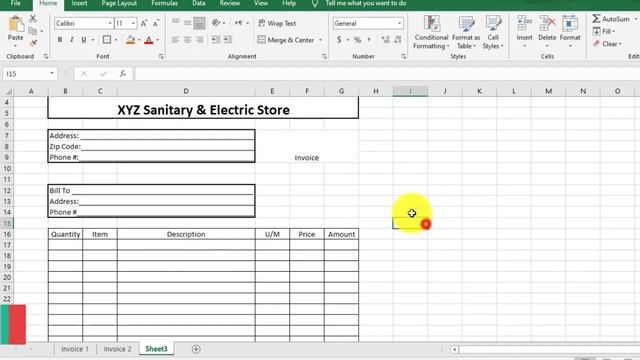Open Conditional Formatting menu
Screen dimensions: 640x360
click(431, 33)
